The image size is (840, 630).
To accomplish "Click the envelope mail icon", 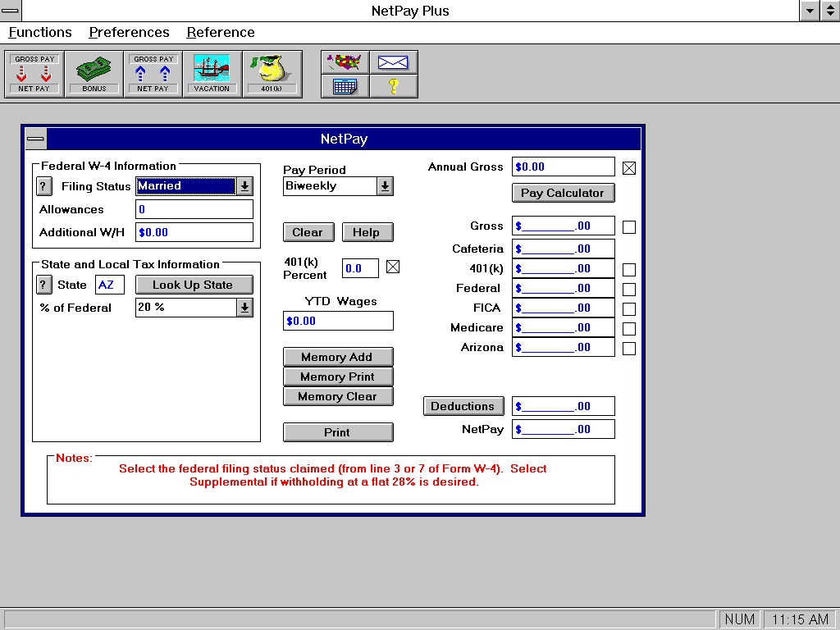I will click(394, 62).
